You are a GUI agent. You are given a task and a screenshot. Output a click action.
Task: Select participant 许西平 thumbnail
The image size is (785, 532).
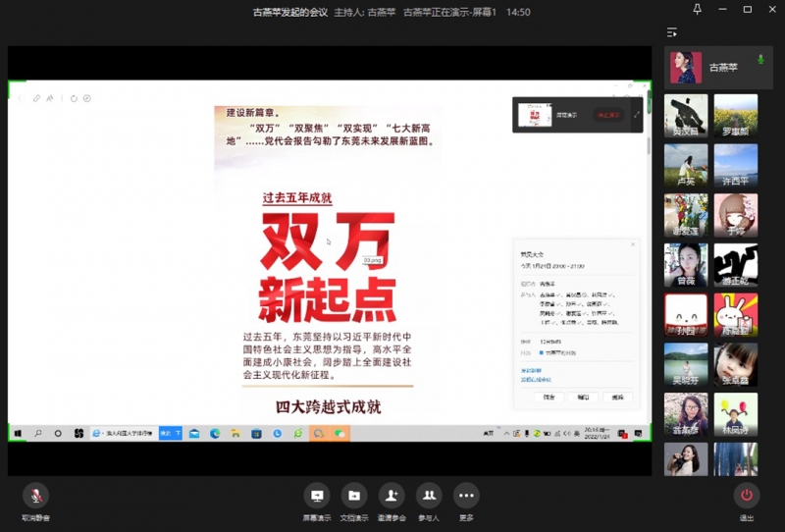click(x=735, y=166)
